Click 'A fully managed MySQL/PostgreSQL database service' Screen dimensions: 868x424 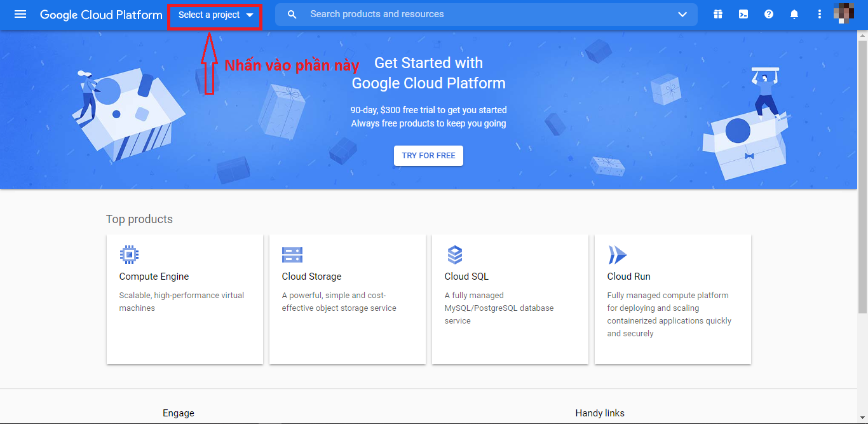(x=499, y=308)
